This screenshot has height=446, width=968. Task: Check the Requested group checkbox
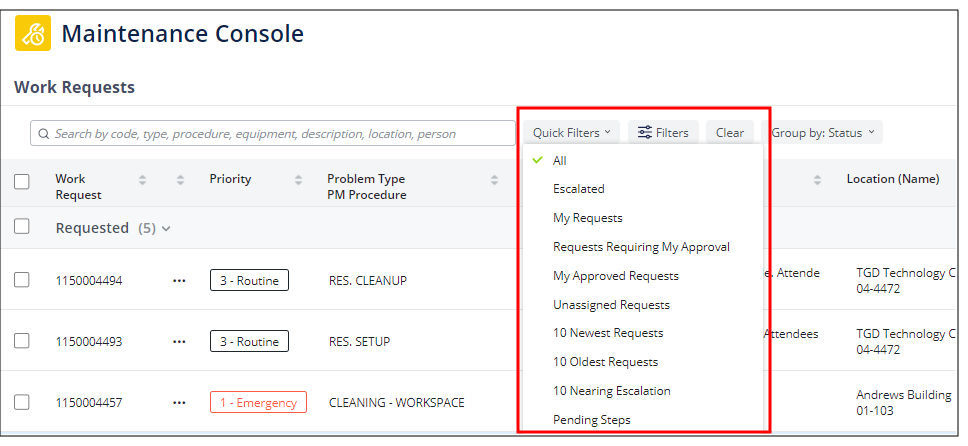22,227
